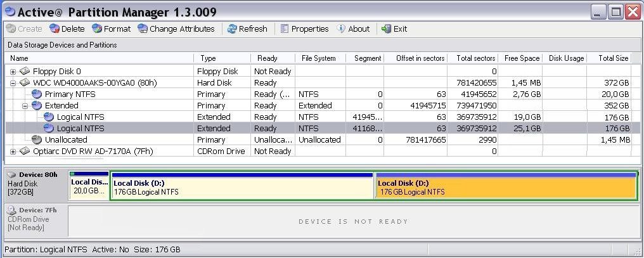Screen dimensions: 644x258
Task: Click the 'Data Storage Devices and Partitions' heading
Action: [x=62, y=45]
